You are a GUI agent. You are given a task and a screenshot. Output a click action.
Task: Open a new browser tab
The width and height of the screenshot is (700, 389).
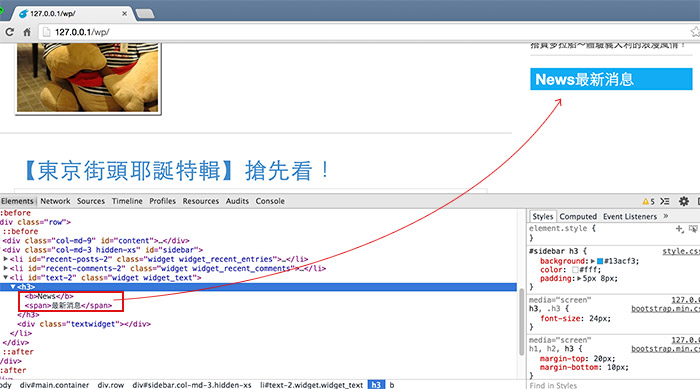(145, 14)
